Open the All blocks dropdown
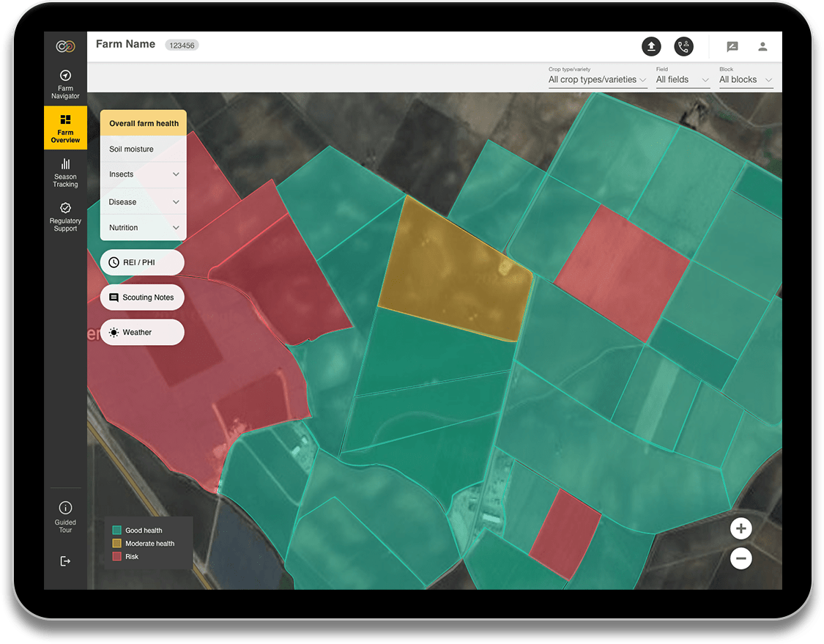Screen dimensions: 824x644 (x=746, y=80)
